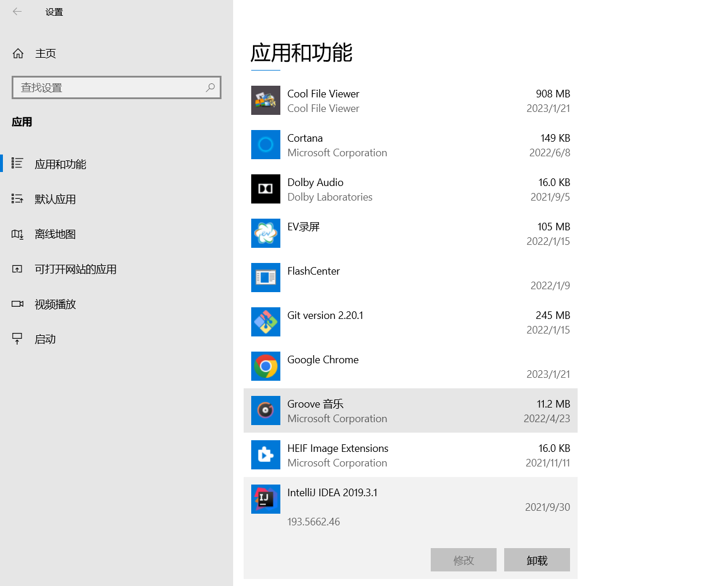The height and width of the screenshot is (586, 728).
Task: Click the EV录屏 app icon
Action: coord(266,233)
